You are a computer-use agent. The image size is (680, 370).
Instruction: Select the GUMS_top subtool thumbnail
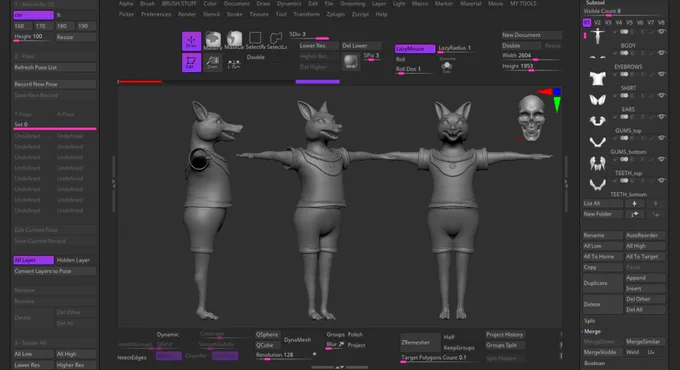[598, 121]
